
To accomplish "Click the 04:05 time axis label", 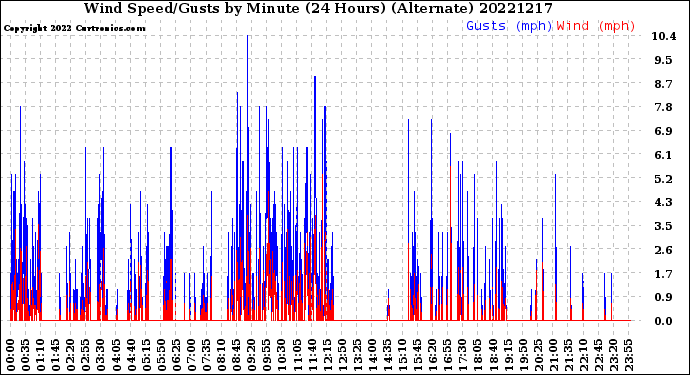I will click(116, 355).
